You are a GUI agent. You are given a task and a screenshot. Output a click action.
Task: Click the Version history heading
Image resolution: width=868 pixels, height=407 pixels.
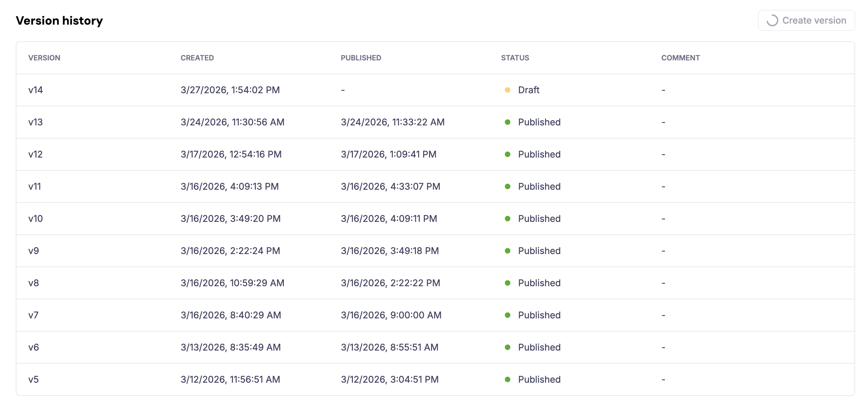[59, 20]
